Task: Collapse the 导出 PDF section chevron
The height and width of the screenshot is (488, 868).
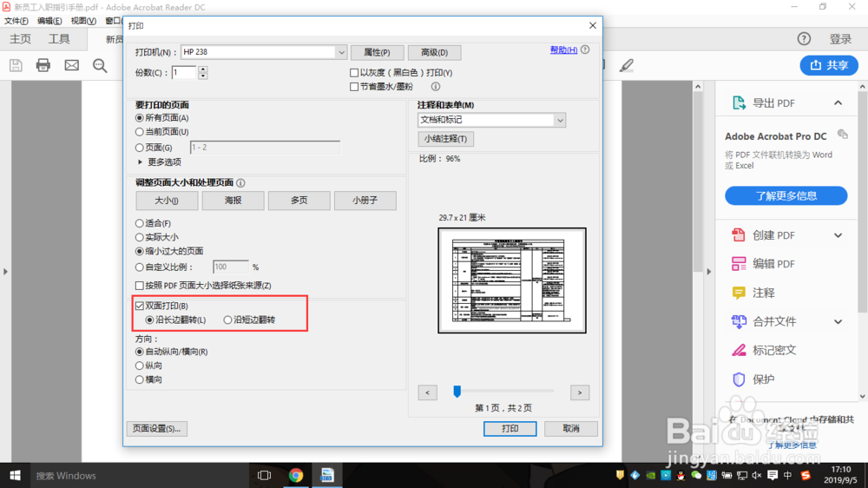Action: (x=838, y=103)
